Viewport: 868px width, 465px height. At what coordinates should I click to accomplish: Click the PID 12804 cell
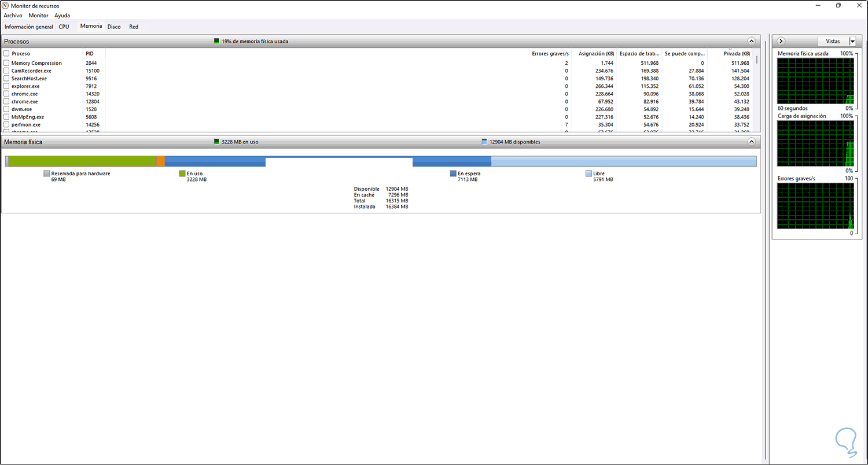pyautogui.click(x=93, y=101)
